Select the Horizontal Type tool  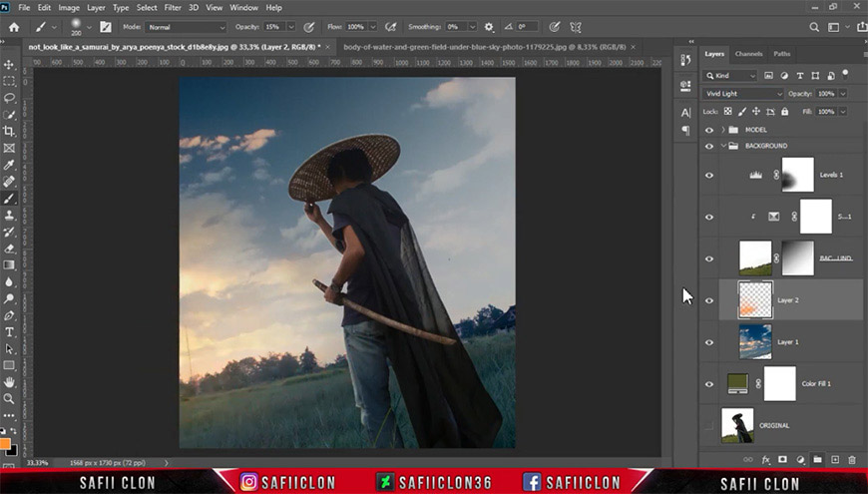pyautogui.click(x=9, y=332)
